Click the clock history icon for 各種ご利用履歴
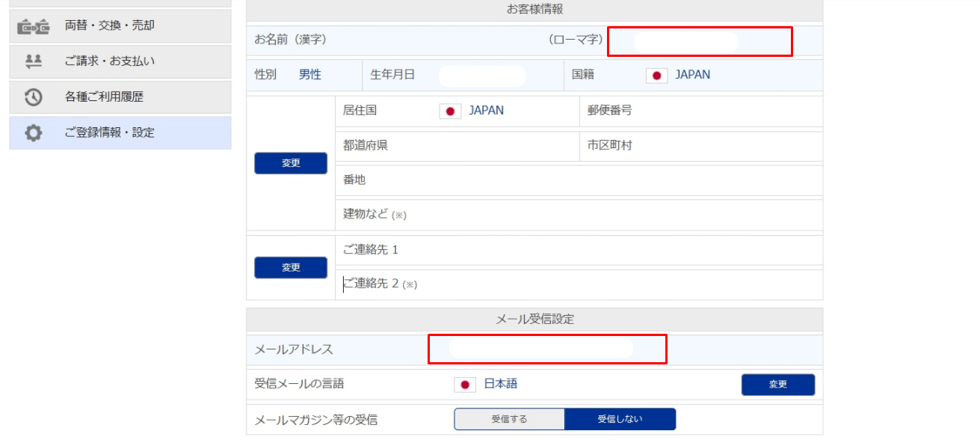980x440 pixels. coord(33,97)
